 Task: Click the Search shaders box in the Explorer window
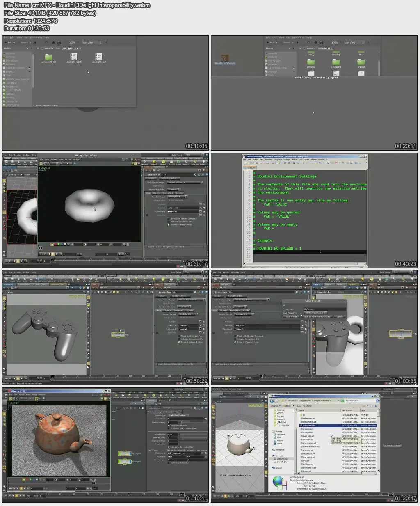pos(361,401)
